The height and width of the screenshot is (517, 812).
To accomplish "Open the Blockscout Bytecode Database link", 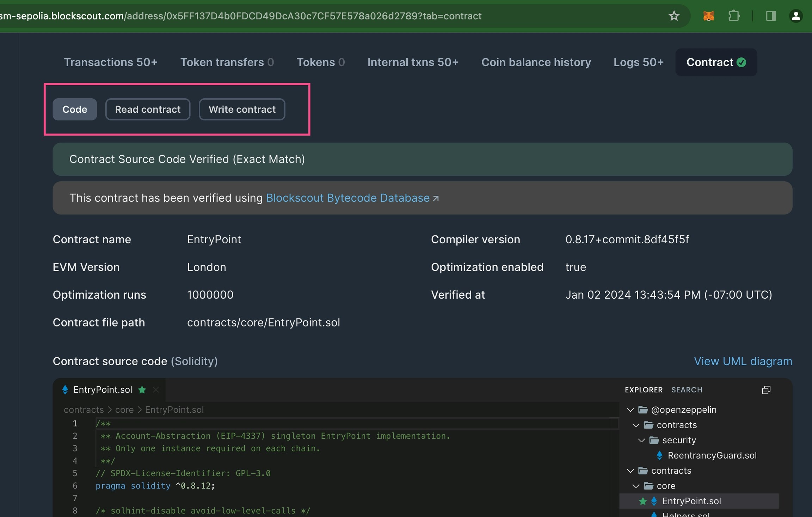I will [348, 198].
